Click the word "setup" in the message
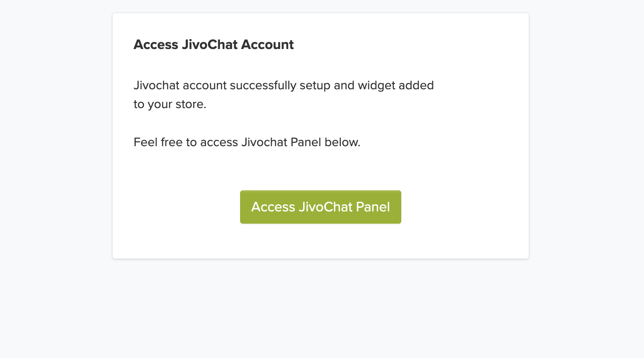Screen dimensions: 644x358 315,85
